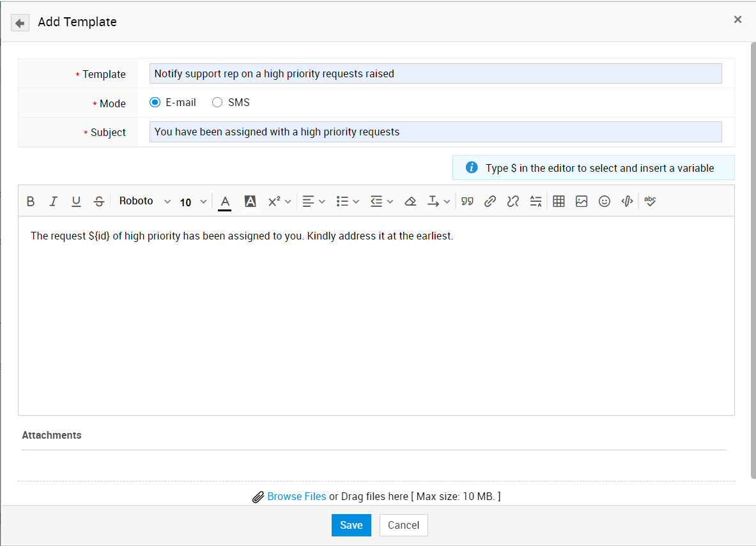
Task: Select the SMS mode radio button
Action: click(x=217, y=102)
